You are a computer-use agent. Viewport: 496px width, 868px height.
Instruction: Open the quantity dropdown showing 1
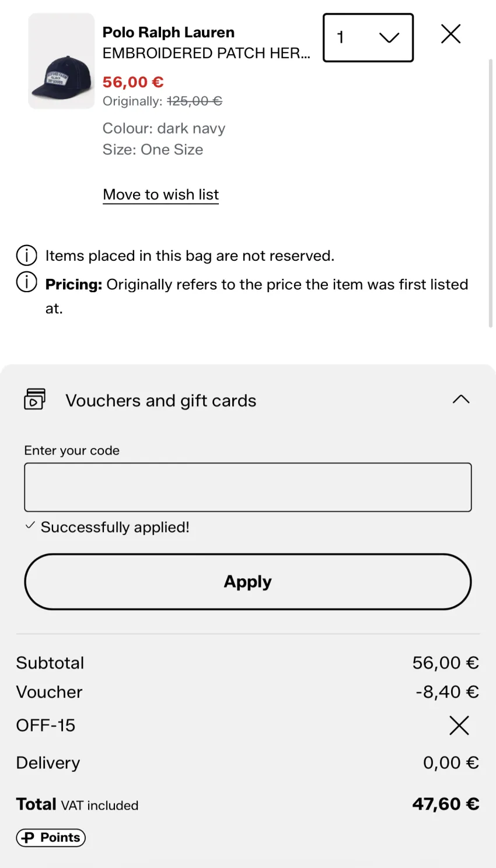pos(368,38)
